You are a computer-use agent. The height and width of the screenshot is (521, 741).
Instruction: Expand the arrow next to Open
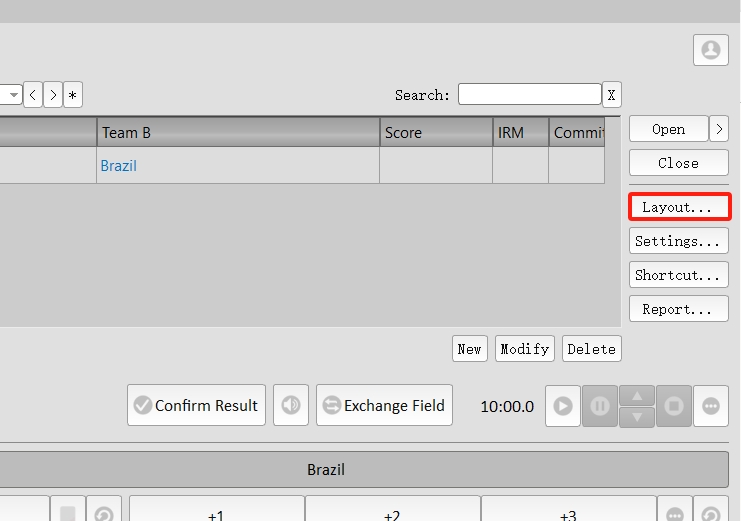coord(719,129)
